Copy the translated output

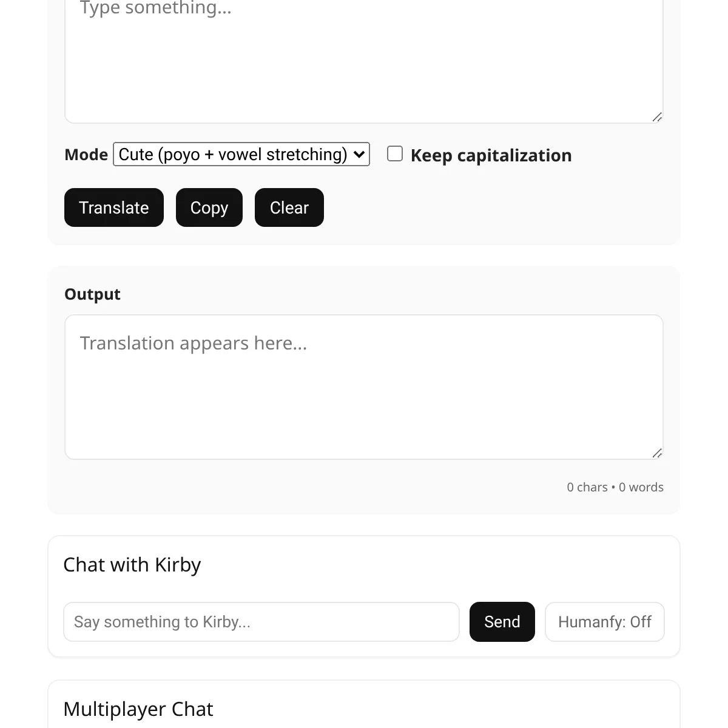pos(209,207)
